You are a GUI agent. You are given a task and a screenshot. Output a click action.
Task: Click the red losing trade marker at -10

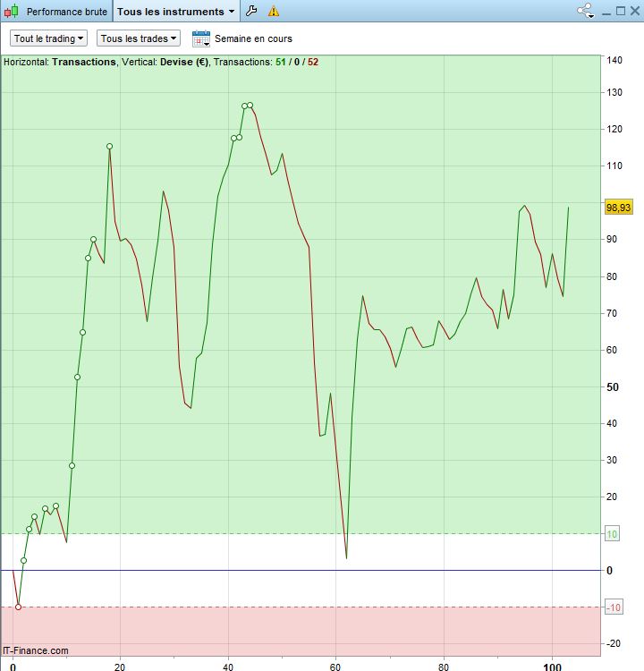(19, 607)
